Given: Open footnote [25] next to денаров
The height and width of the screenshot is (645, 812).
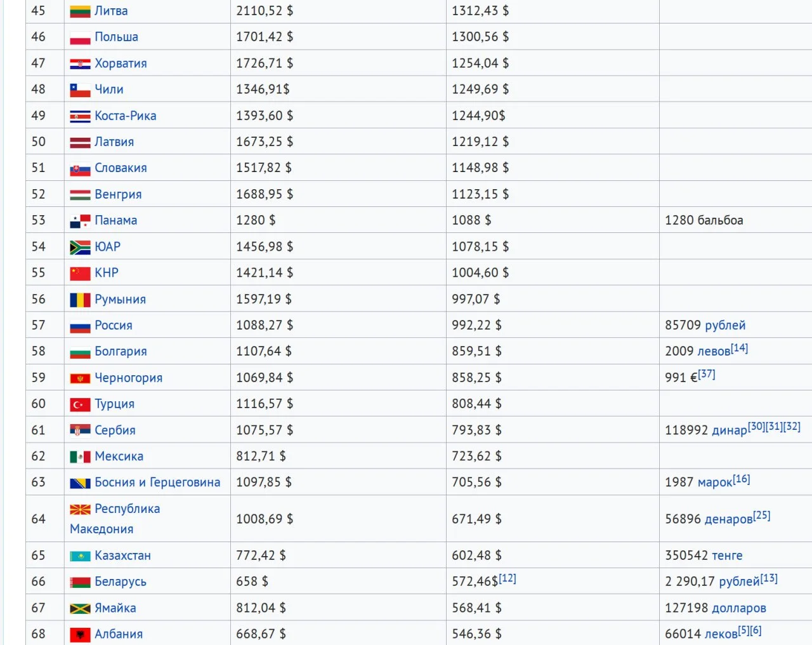Looking at the screenshot, I should point(762,515).
